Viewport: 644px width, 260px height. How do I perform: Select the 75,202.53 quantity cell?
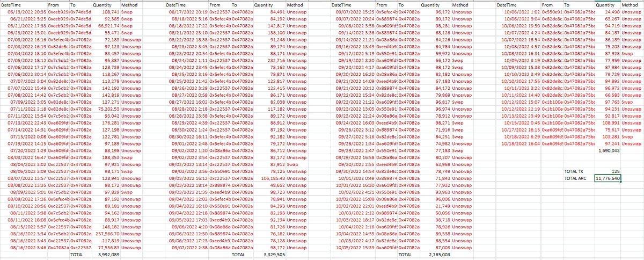point(108,109)
